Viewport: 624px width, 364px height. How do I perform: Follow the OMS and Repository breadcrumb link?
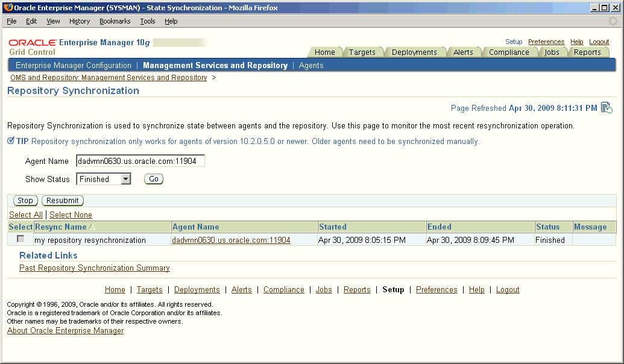[109, 78]
